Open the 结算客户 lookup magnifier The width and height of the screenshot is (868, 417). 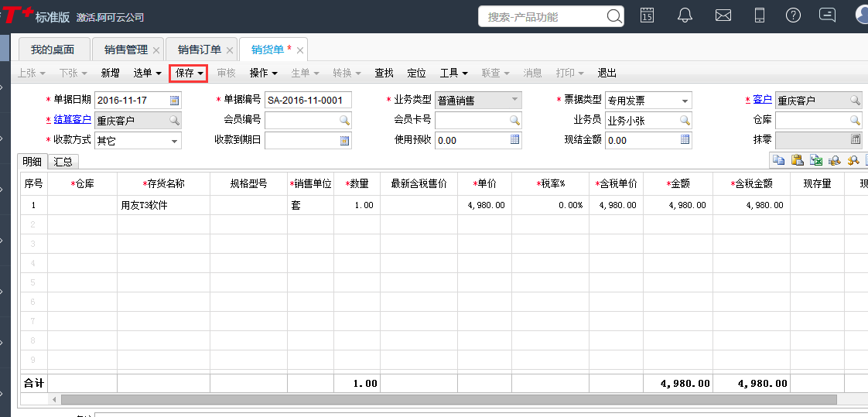pyautogui.click(x=174, y=120)
